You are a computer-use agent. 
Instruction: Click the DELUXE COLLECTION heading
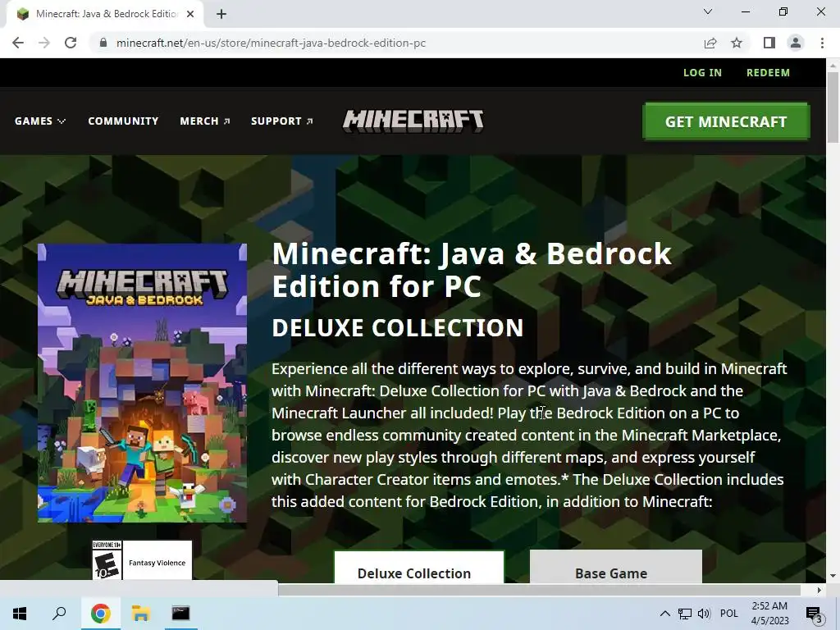pos(398,328)
